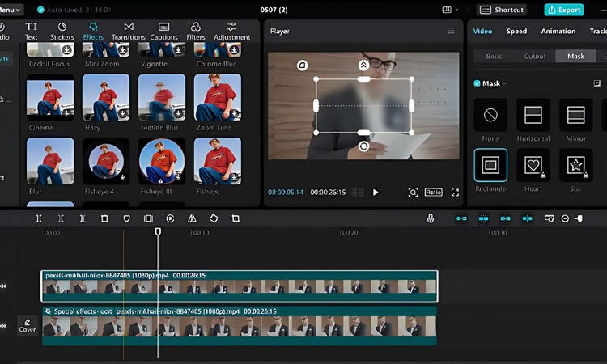Download the Chrome Blur effect
The image size is (607, 364).
pyautogui.click(x=234, y=50)
